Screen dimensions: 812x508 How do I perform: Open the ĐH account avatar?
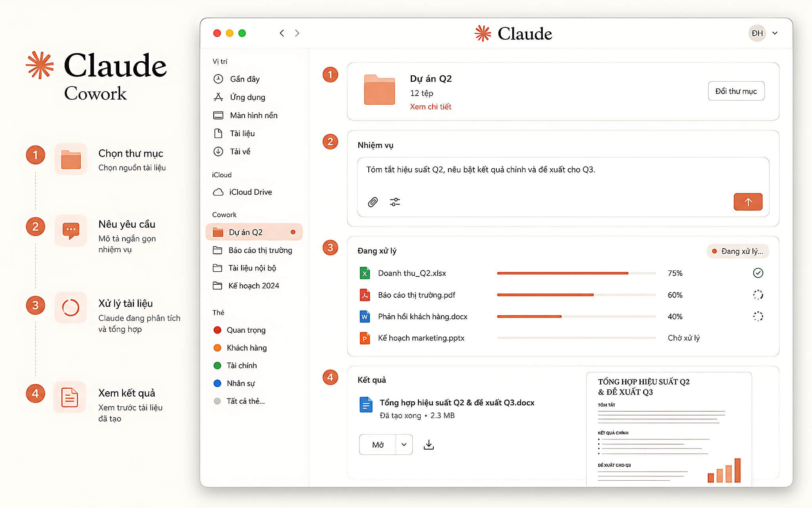coord(757,33)
